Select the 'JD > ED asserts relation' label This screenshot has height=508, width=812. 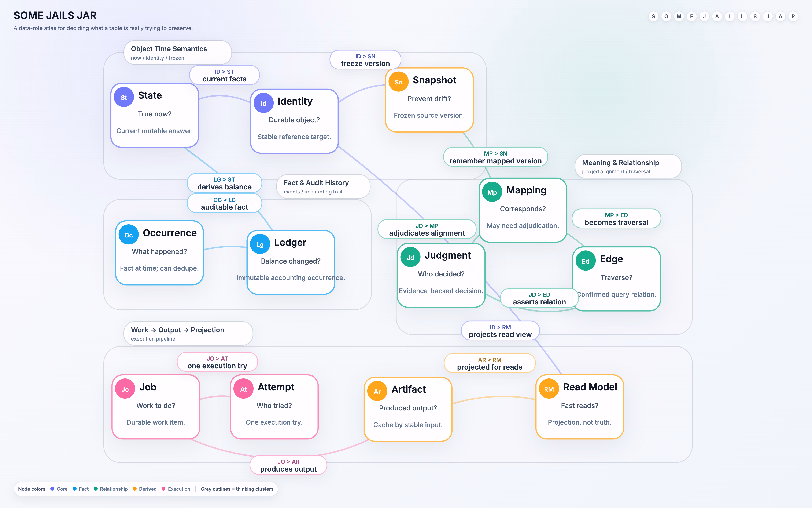click(x=539, y=298)
